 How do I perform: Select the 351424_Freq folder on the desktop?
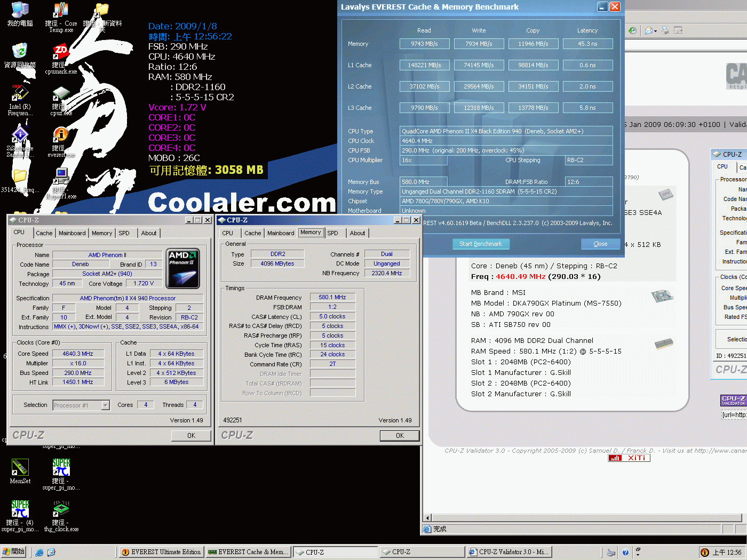click(x=20, y=181)
